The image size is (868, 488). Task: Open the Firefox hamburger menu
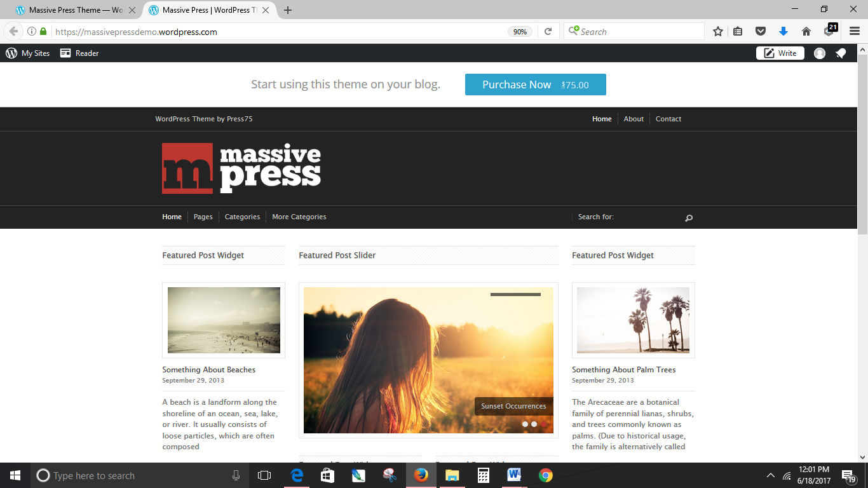coord(854,30)
